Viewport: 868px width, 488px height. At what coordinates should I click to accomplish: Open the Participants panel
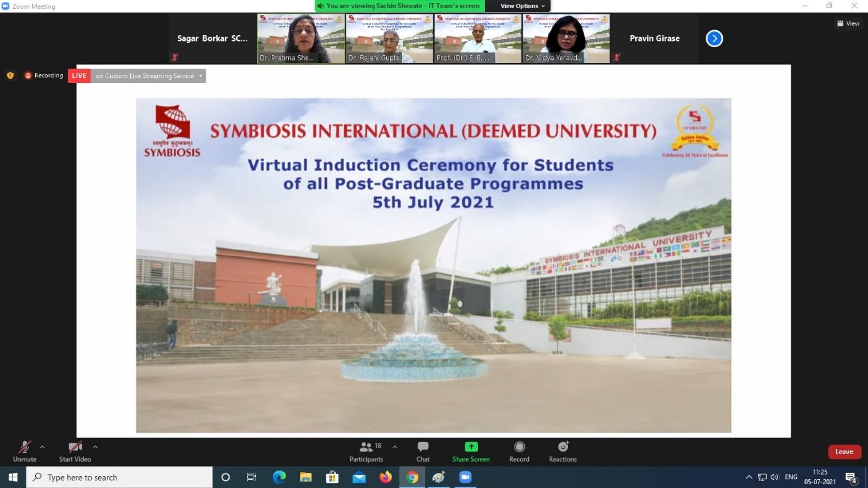(x=366, y=451)
